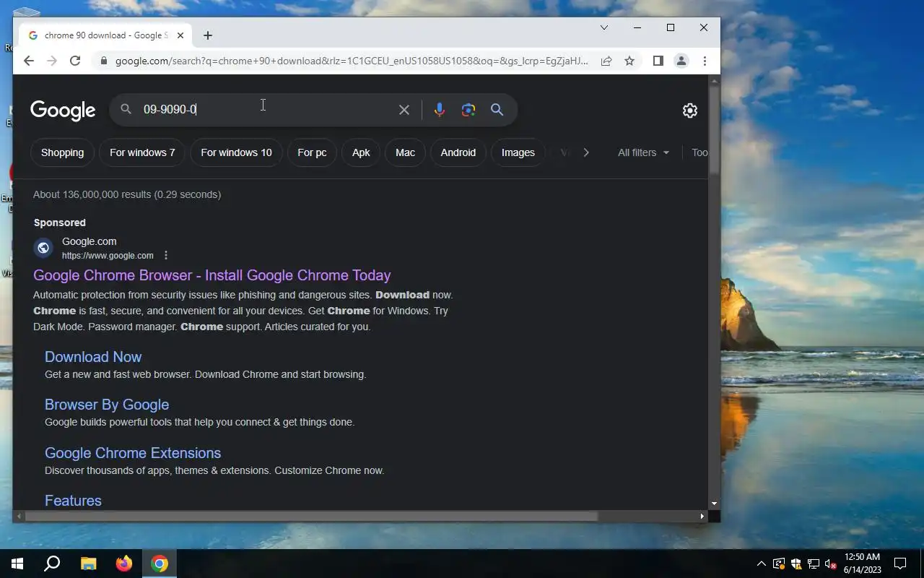Open the Windows notification center

tap(900, 564)
